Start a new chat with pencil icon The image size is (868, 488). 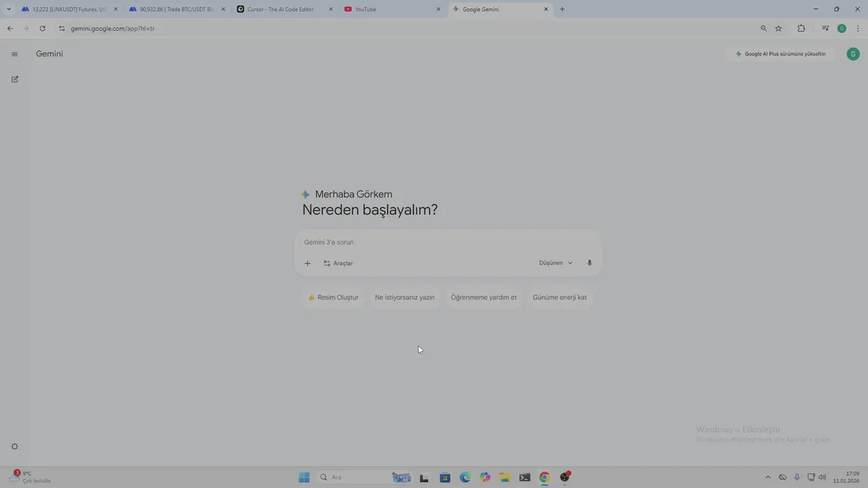pos(15,79)
